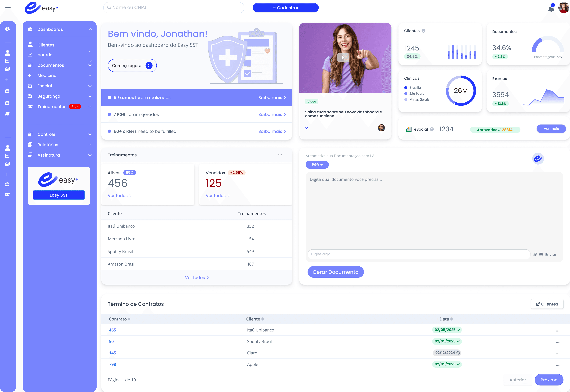Click the attachment paperclip icon
This screenshot has height=392, width=570.
(x=535, y=254)
